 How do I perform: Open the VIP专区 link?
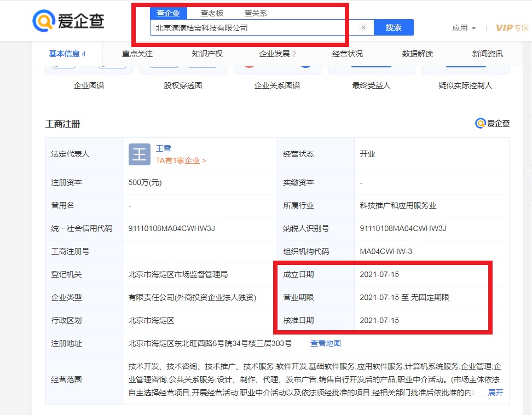click(x=512, y=28)
